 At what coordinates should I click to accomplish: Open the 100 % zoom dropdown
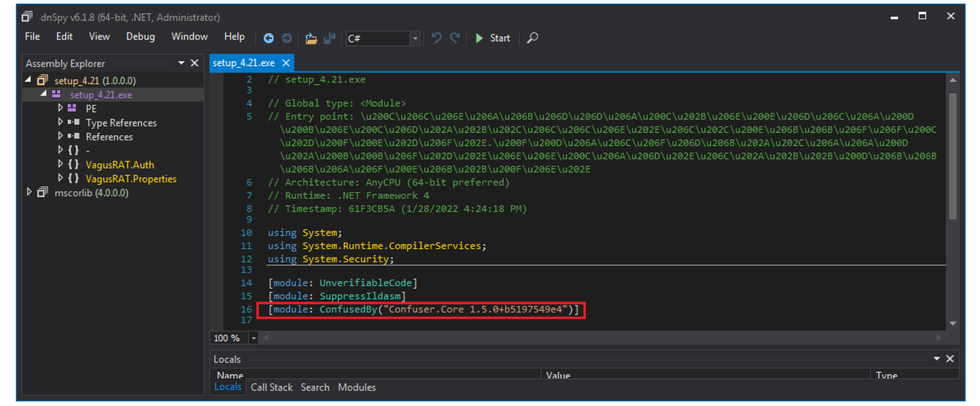click(253, 338)
